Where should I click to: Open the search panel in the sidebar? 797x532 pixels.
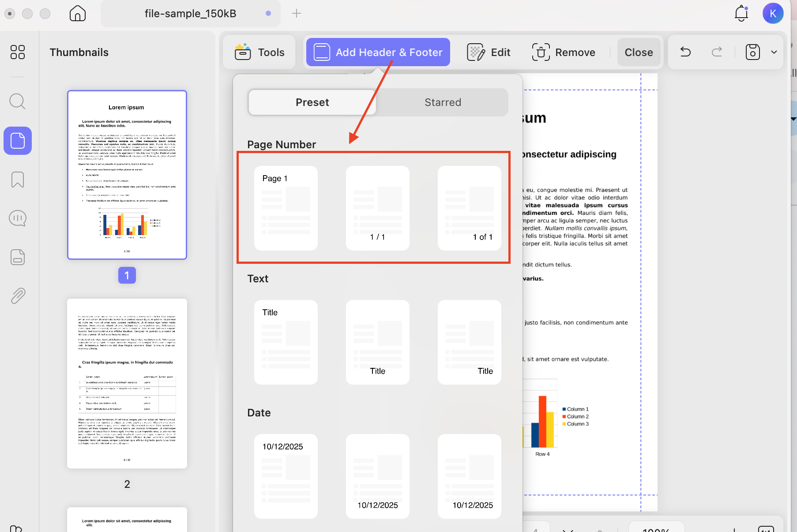[x=17, y=101]
